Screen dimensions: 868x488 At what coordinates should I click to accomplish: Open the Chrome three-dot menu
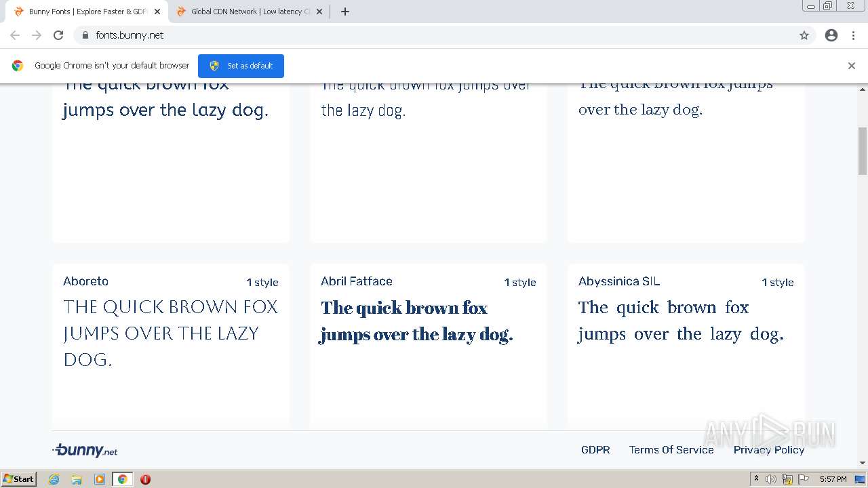coord(853,35)
